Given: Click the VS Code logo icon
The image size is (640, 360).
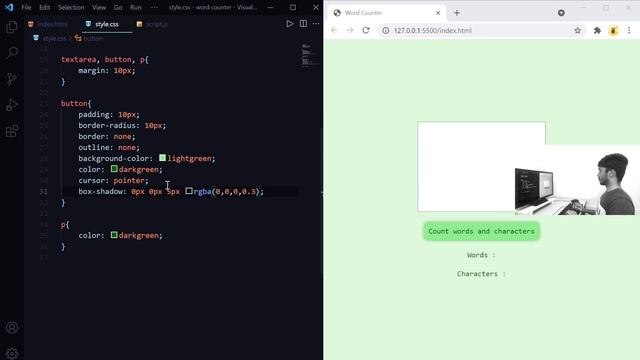Looking at the screenshot, I should click(9, 7).
